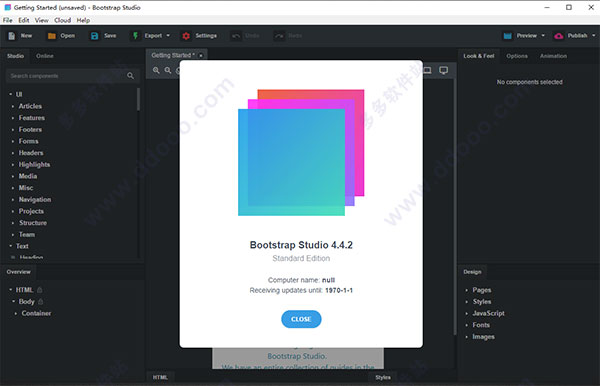Select Team in the component tree

pos(27,235)
